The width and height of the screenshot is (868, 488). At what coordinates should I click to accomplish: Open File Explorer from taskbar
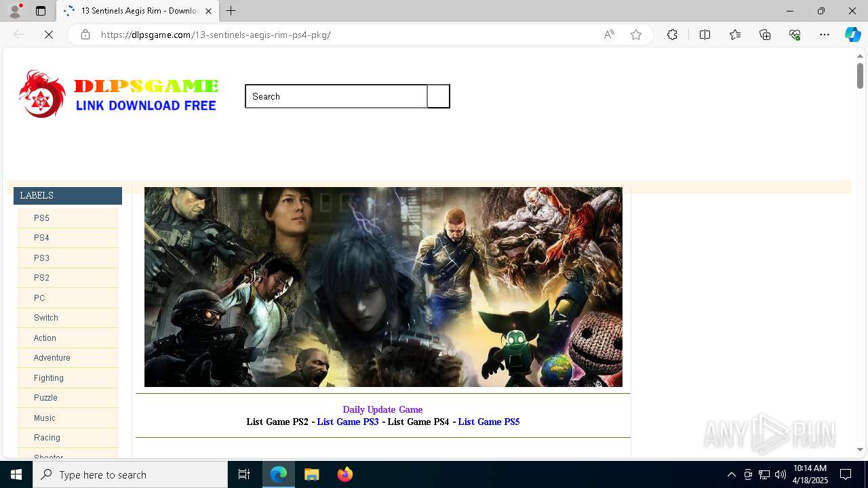[311, 474]
